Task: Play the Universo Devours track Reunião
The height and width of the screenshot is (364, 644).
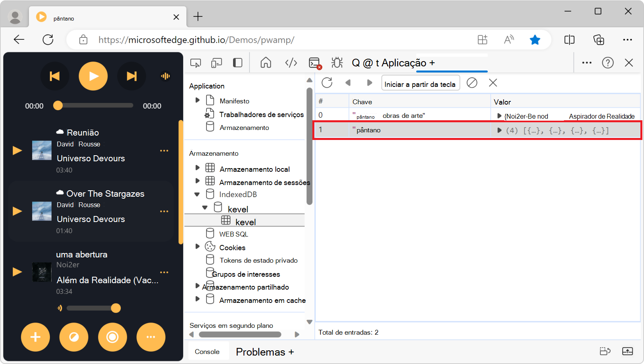Action: [17, 150]
